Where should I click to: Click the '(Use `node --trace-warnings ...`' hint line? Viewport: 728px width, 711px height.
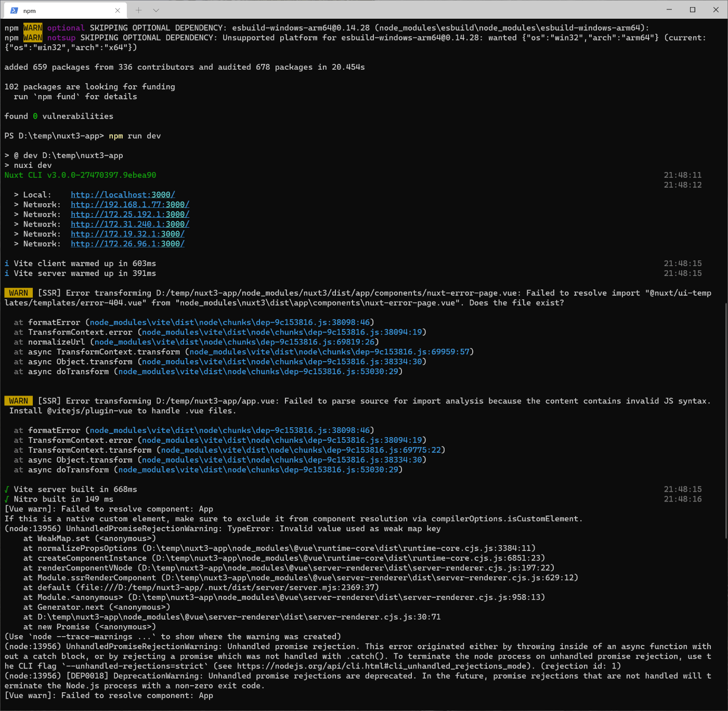click(173, 637)
